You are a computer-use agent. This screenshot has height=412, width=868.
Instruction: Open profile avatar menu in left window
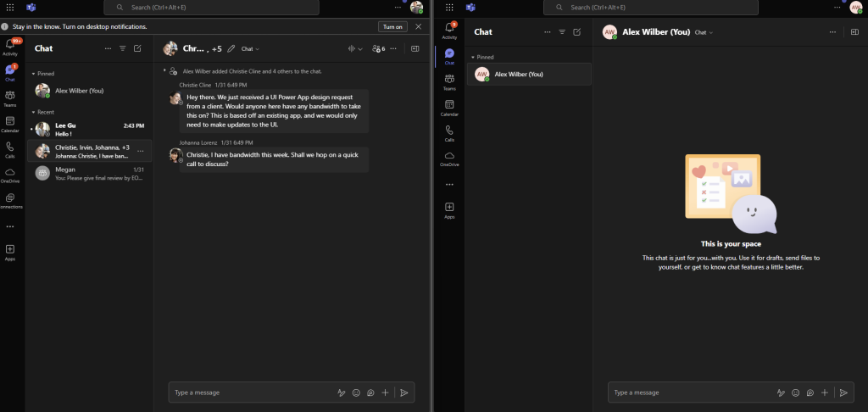pos(416,7)
